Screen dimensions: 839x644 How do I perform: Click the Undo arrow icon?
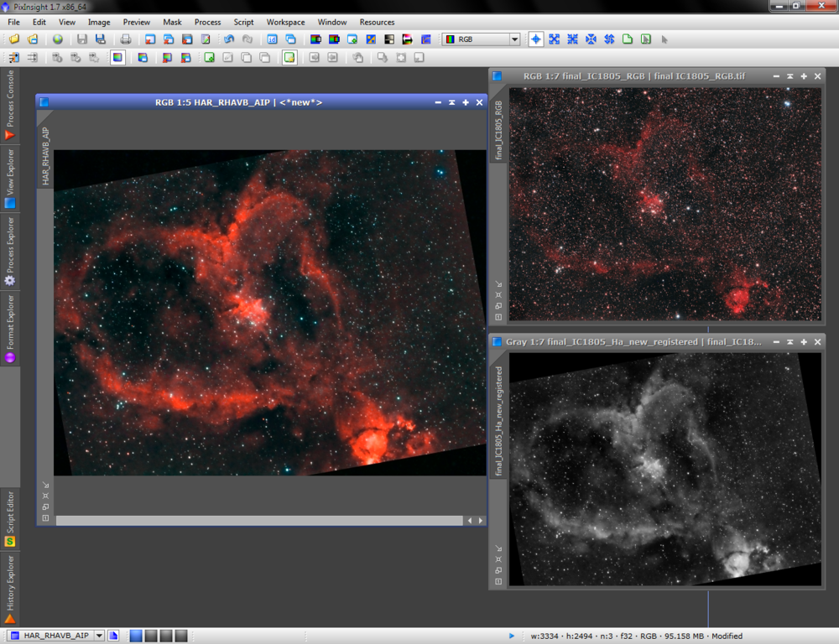pyautogui.click(x=229, y=39)
